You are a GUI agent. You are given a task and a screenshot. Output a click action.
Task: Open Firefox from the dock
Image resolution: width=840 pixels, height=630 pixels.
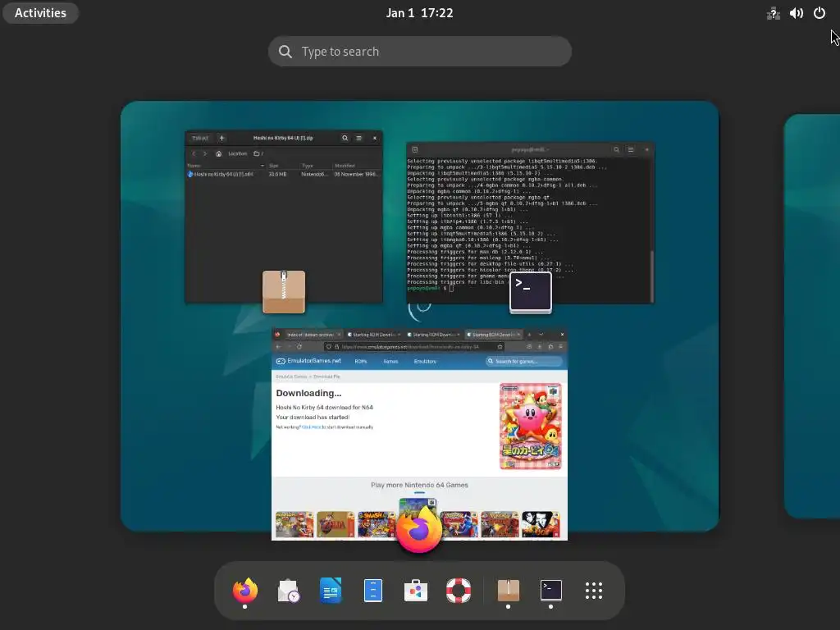[x=244, y=591]
